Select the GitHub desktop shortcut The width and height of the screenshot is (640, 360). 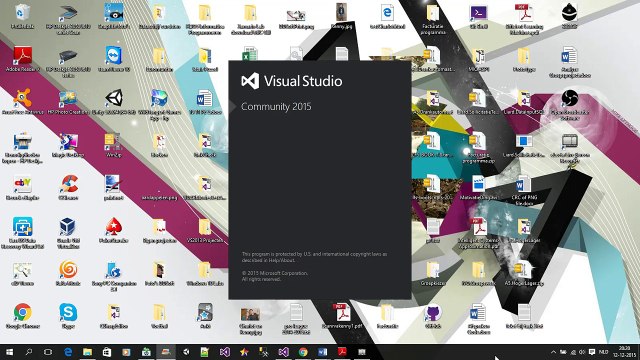pyautogui.click(x=433, y=316)
